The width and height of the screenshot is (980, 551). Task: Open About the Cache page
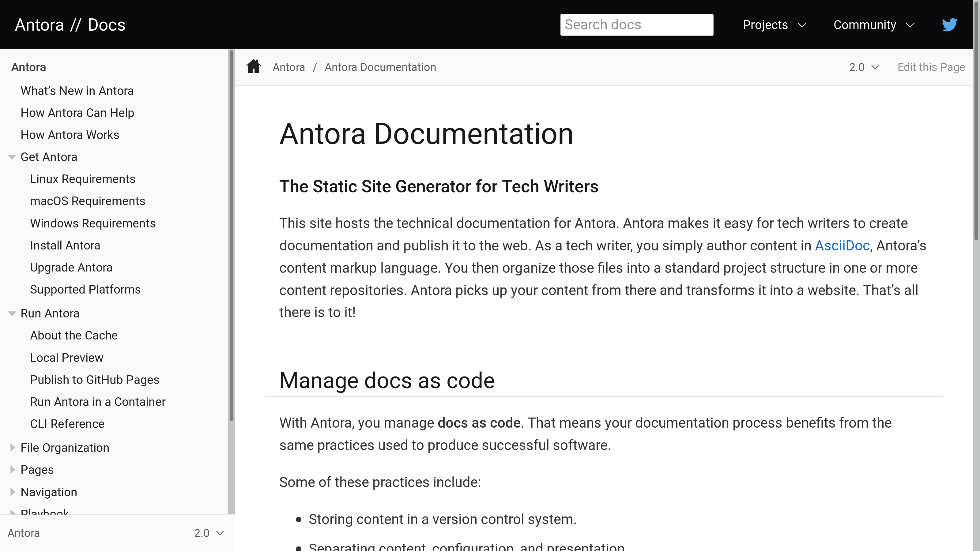pos(74,335)
